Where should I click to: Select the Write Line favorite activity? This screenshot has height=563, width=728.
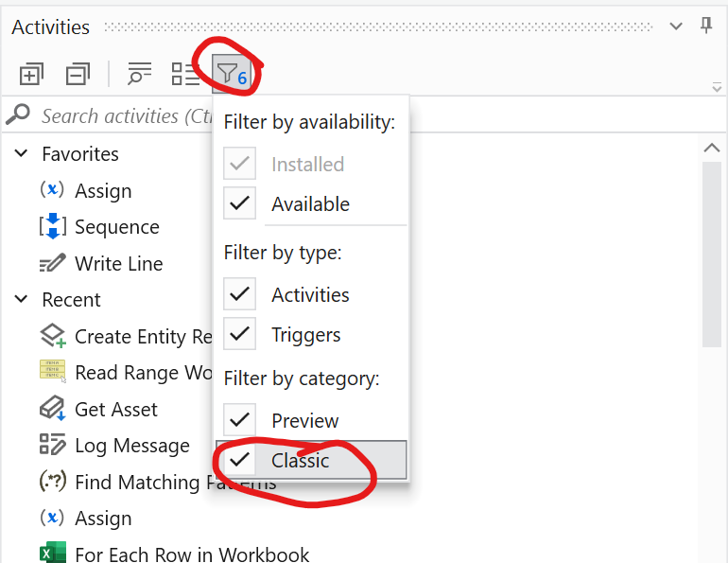(x=119, y=264)
